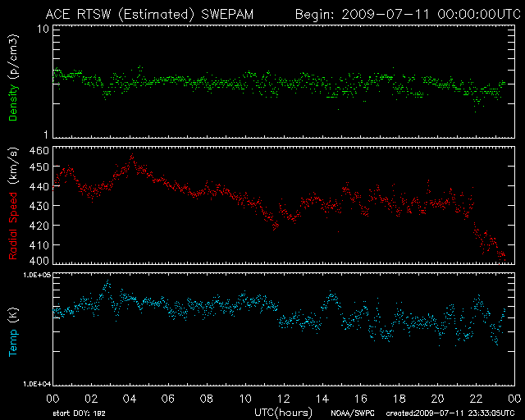Click the speed axis value '430'
The image size is (525, 420).
39,206
